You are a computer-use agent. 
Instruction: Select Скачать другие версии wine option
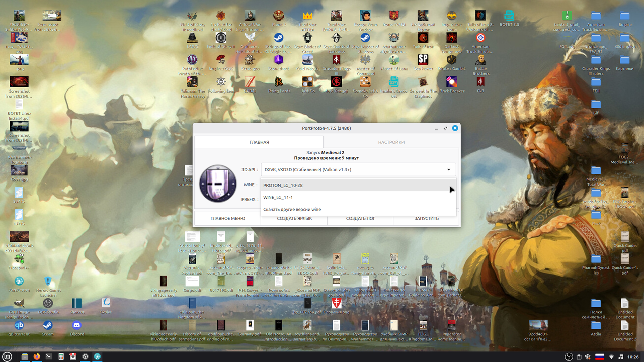358,209
